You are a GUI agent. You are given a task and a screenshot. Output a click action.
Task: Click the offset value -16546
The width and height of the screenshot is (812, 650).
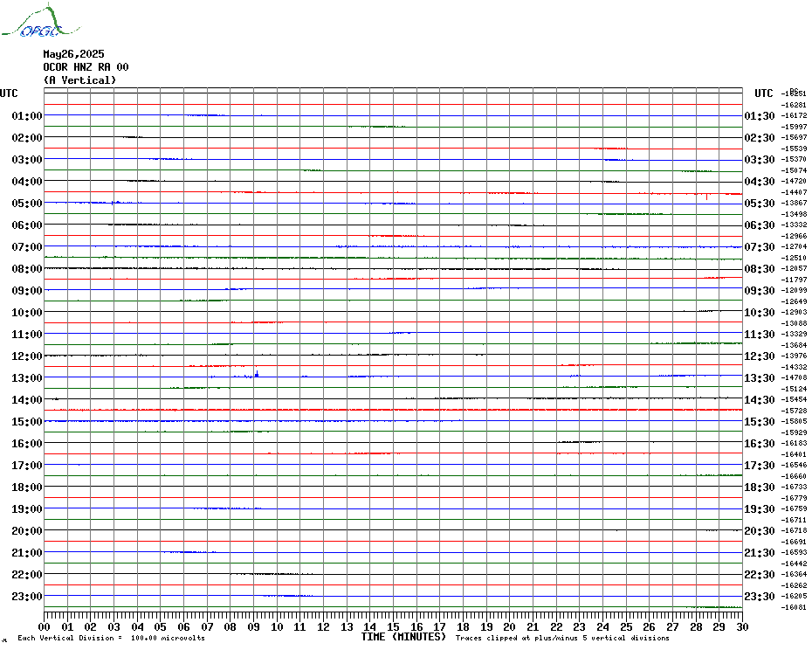[x=794, y=465]
